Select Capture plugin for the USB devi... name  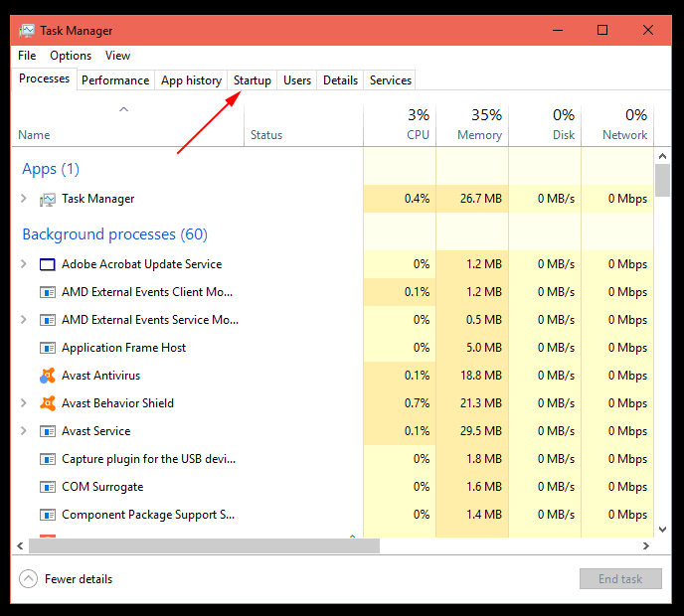[148, 459]
